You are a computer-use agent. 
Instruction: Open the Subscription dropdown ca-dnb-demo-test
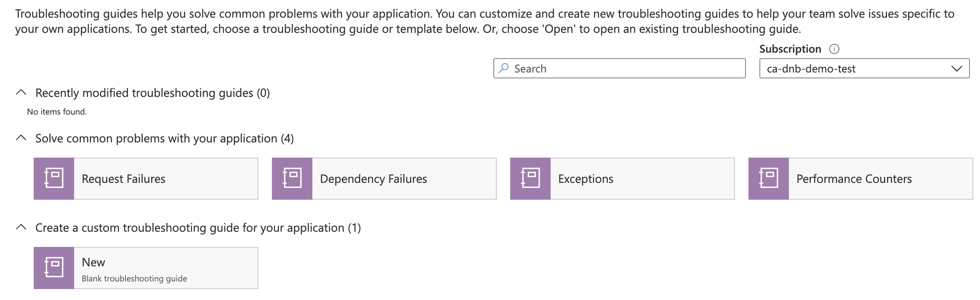click(x=864, y=68)
